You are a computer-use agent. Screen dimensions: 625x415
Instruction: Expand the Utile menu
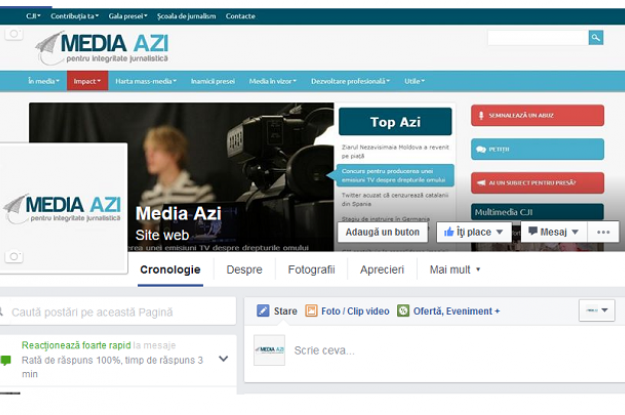pos(415,81)
